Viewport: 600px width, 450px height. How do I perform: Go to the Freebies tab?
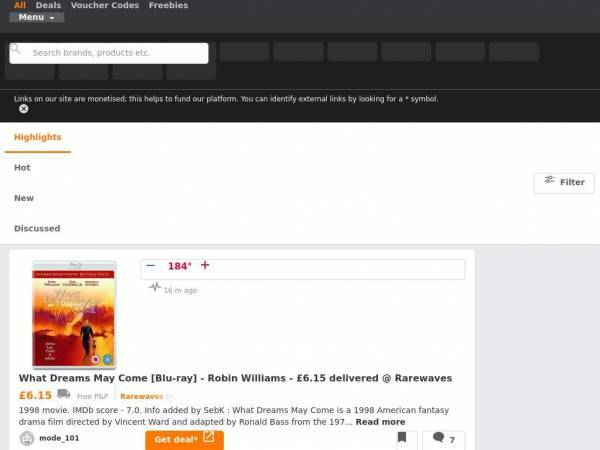point(168,5)
